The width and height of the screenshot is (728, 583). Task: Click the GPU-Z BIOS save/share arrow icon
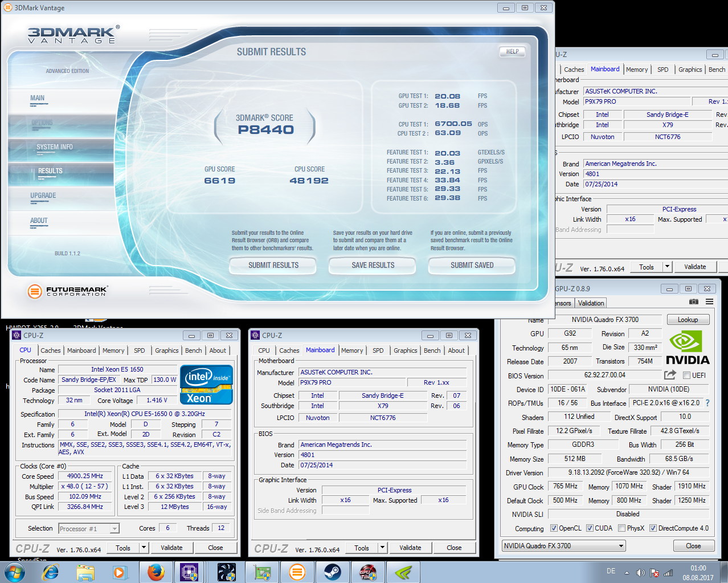[670, 375]
